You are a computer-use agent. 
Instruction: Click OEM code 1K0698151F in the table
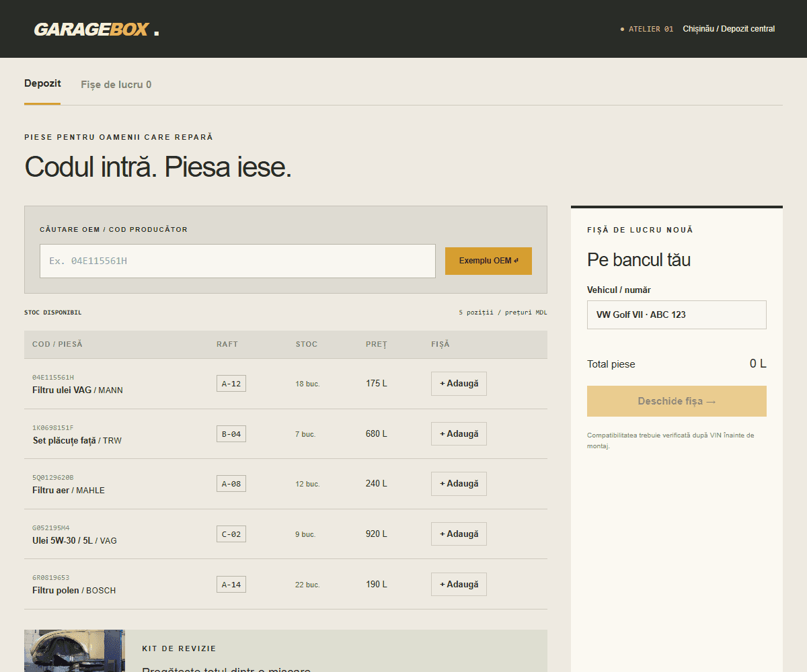pyautogui.click(x=53, y=428)
